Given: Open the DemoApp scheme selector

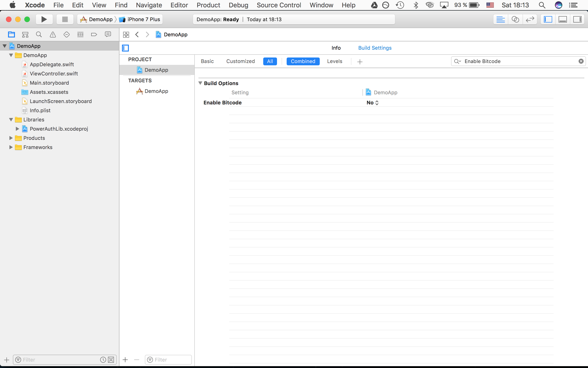Looking at the screenshot, I should (x=96, y=19).
